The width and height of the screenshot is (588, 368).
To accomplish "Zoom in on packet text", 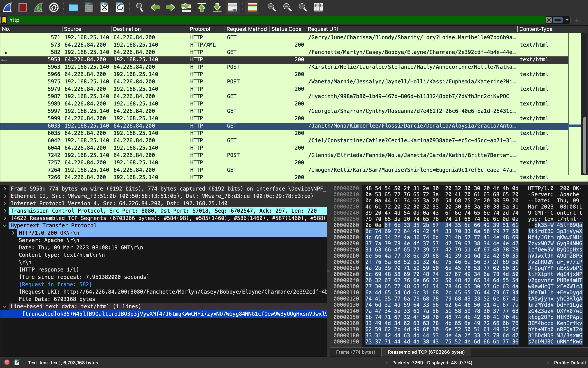I will coord(272,7).
